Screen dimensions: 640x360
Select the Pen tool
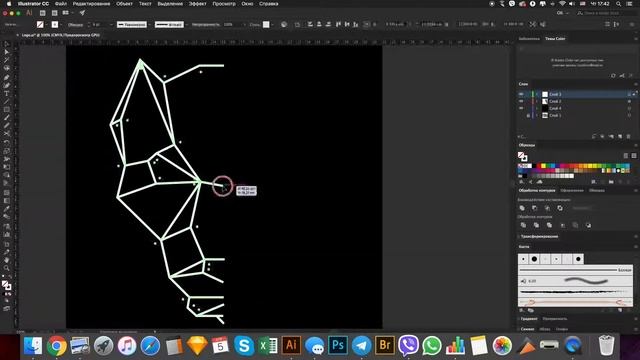(x=7, y=77)
